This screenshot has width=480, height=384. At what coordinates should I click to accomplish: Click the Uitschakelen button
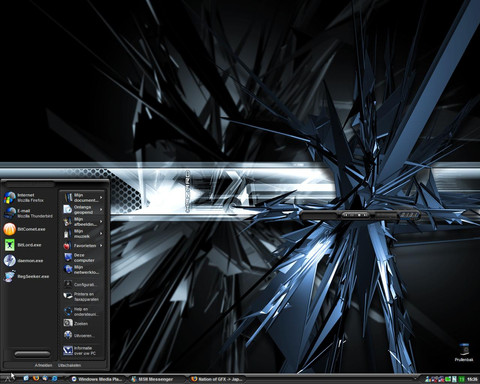pos(69,365)
